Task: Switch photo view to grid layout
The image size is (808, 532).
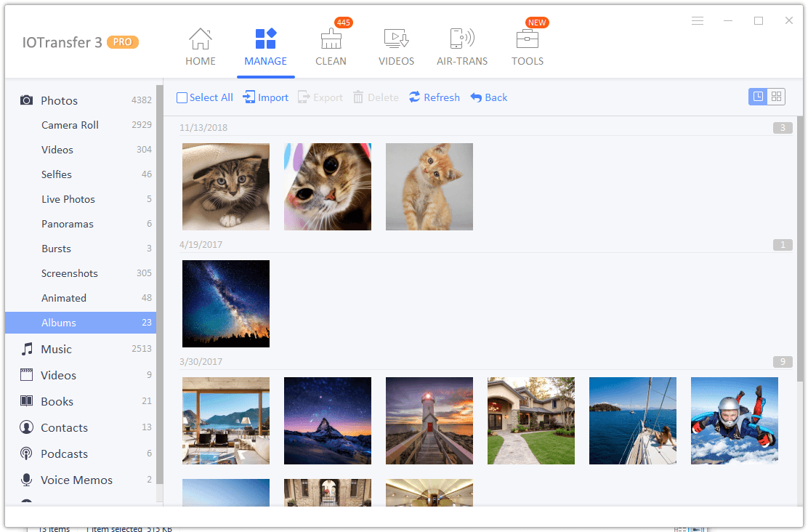Action: coord(776,96)
